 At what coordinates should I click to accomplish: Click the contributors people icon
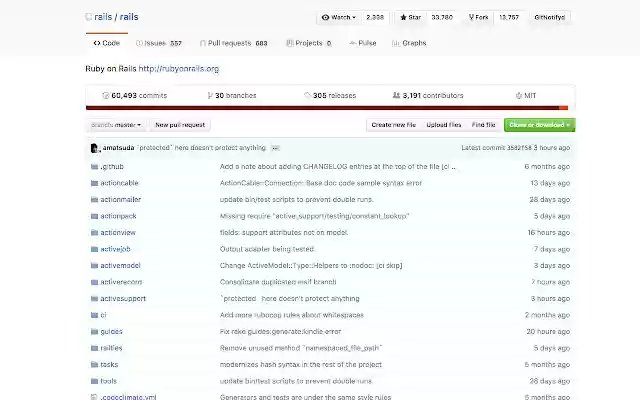point(397,96)
